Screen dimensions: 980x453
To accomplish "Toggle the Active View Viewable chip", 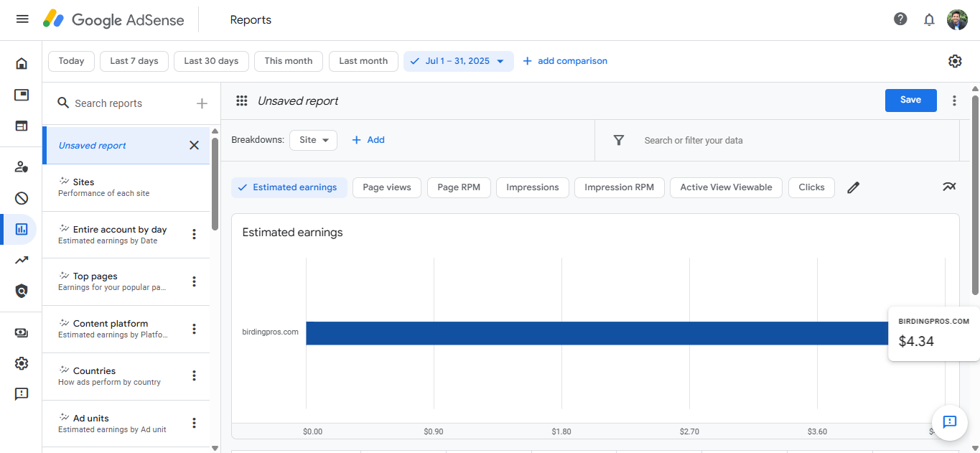I will 726,187.
